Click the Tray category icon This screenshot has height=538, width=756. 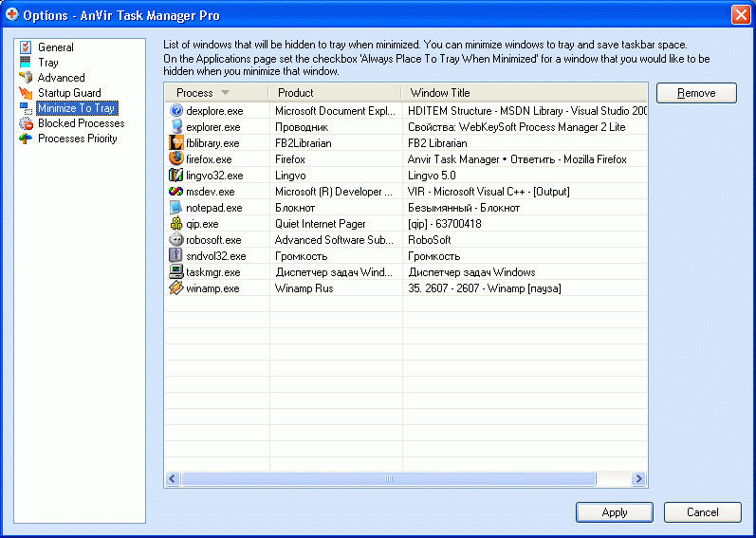click(x=26, y=63)
